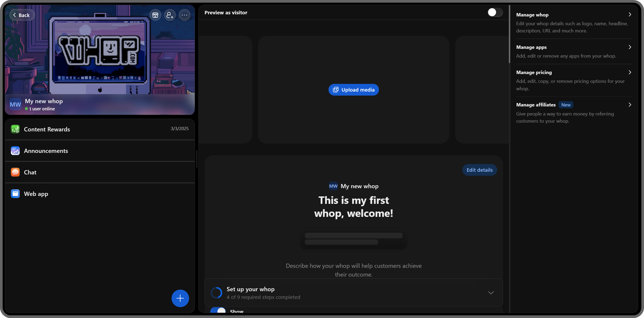The width and height of the screenshot is (644, 318).
Task: Toggle the Show switch at bottom
Action: pos(218,311)
